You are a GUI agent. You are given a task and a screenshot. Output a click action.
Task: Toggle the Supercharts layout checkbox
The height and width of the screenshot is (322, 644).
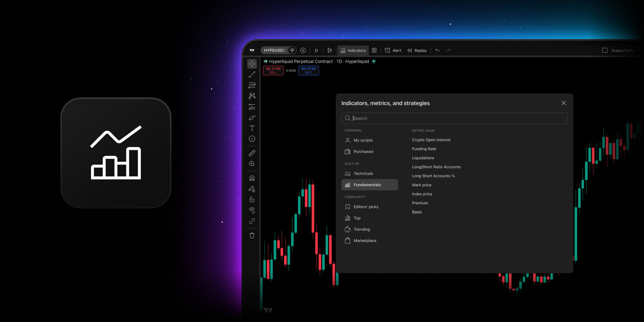605,50
